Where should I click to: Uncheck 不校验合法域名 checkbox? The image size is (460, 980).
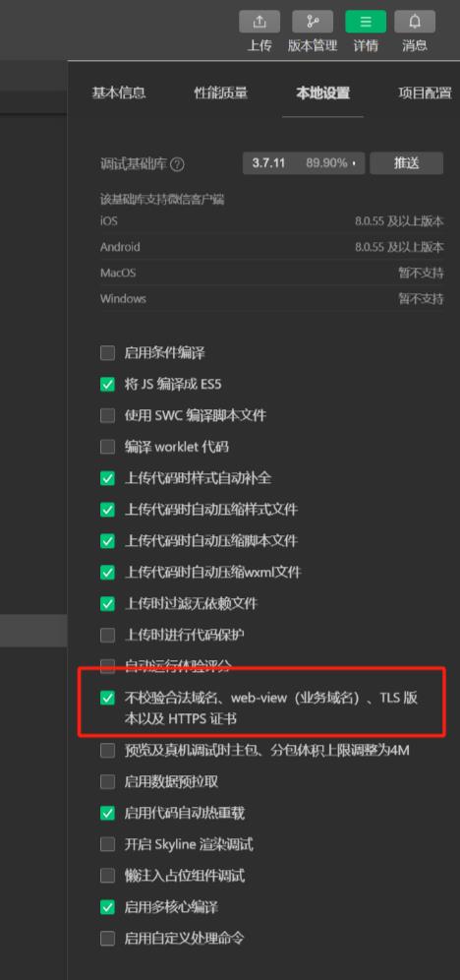[x=108, y=699]
